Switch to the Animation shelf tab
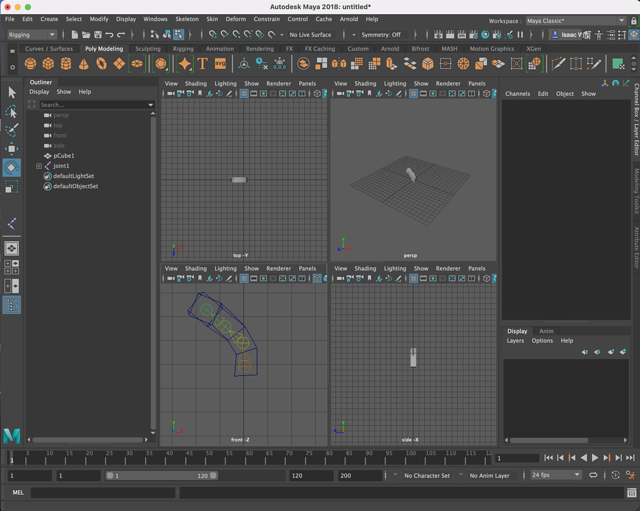Screen dimensions: 640x511 point(220,49)
